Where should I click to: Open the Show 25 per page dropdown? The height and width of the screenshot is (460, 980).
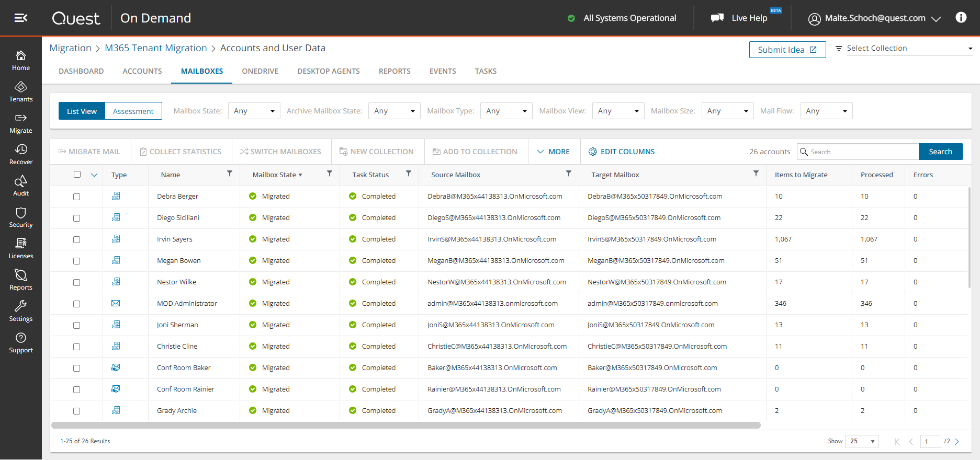click(x=862, y=441)
